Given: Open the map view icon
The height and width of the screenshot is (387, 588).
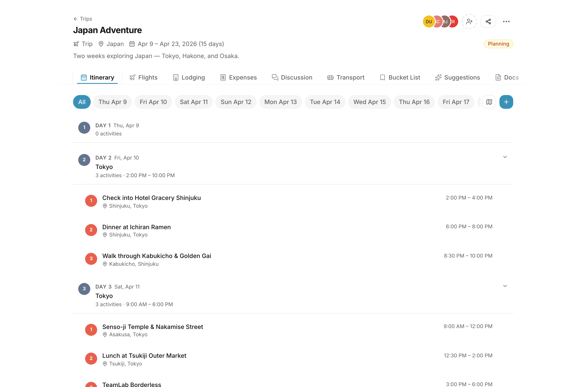Looking at the screenshot, I should (489, 102).
